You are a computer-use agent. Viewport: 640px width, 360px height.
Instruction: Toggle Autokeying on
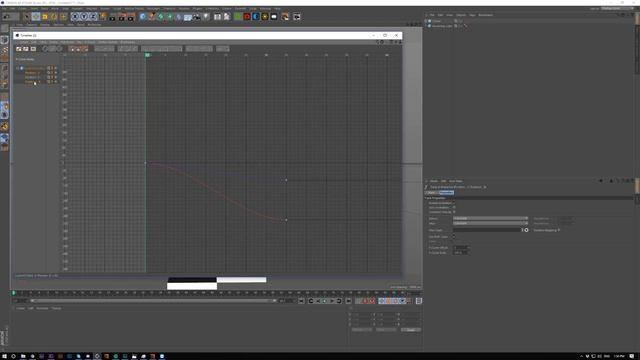pos(365,301)
